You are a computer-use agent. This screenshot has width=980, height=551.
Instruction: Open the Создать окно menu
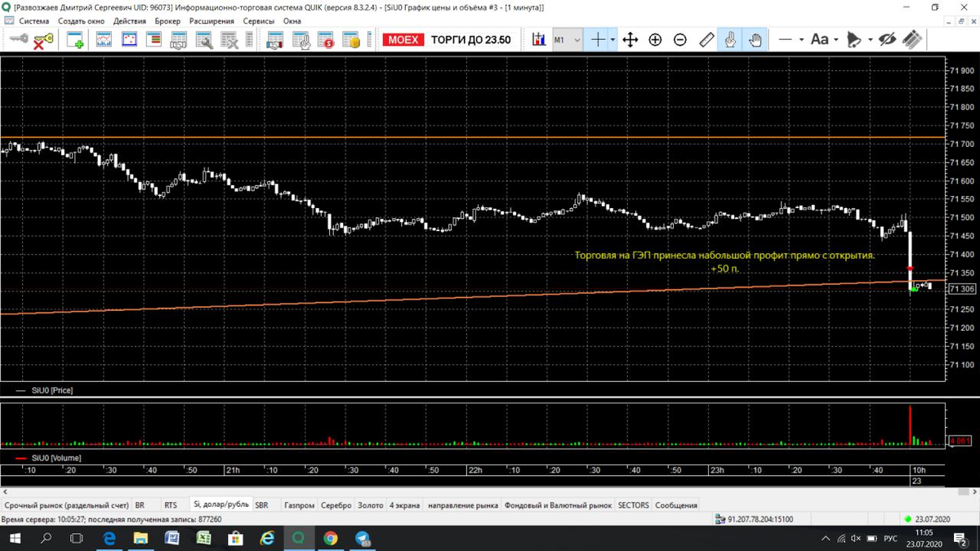pyautogui.click(x=82, y=21)
